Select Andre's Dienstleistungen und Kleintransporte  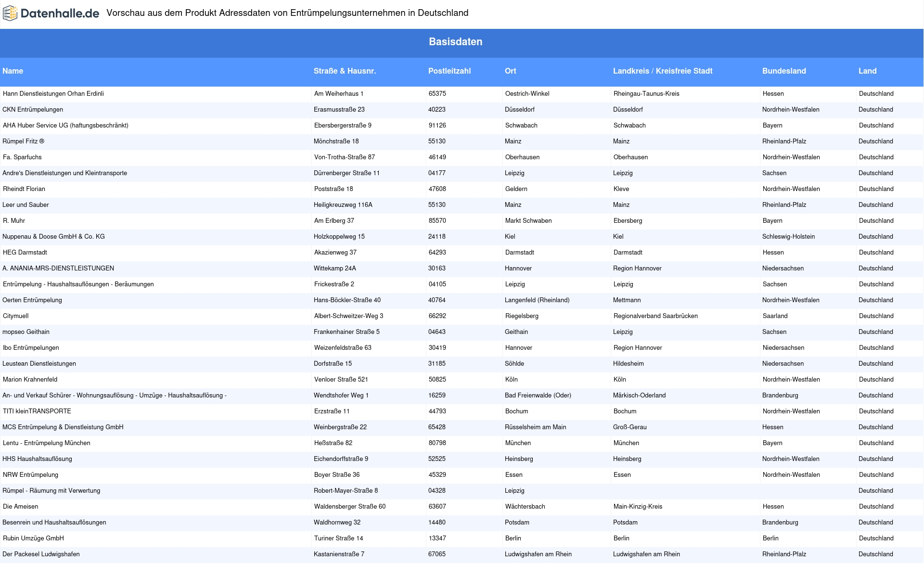(64, 173)
